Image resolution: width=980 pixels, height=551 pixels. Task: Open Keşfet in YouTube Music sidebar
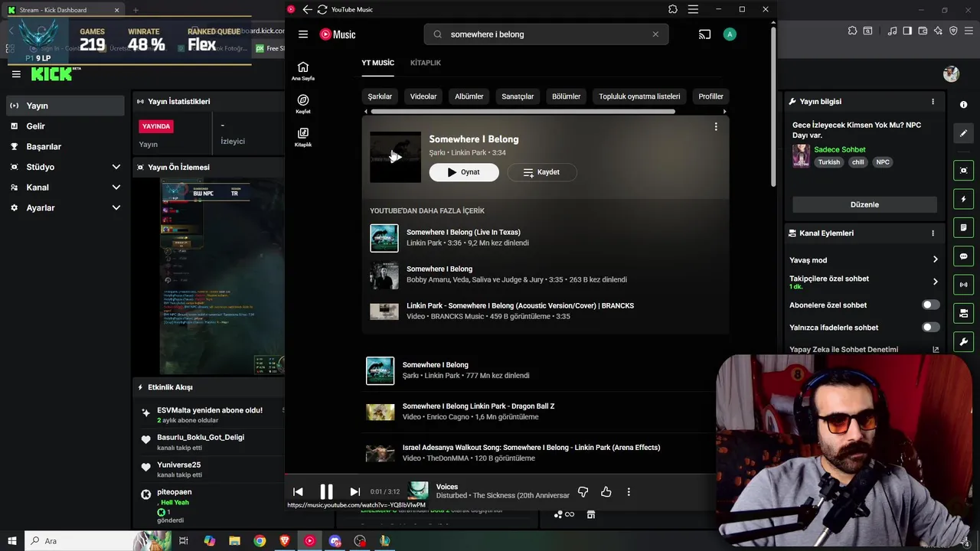(303, 104)
